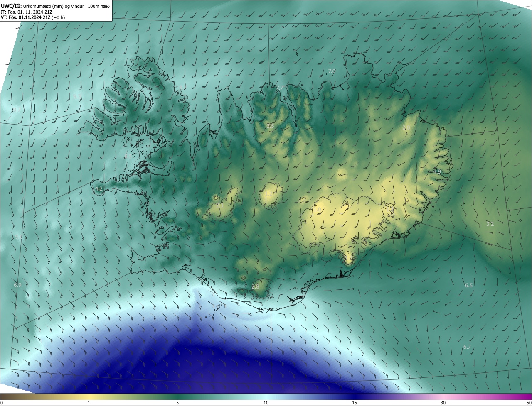Screen dimensions: 532x406
Task: Click the 6.7 value label
Action: 467,347
